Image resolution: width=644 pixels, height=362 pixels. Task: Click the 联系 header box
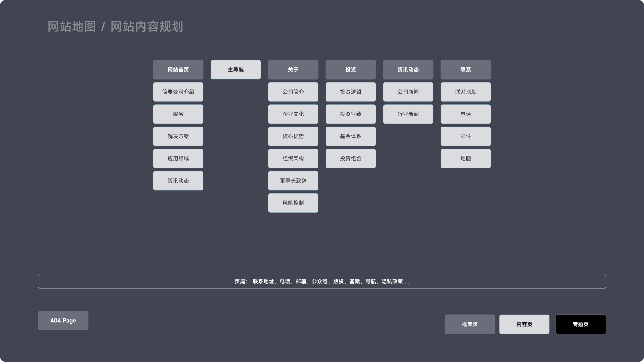[466, 70]
